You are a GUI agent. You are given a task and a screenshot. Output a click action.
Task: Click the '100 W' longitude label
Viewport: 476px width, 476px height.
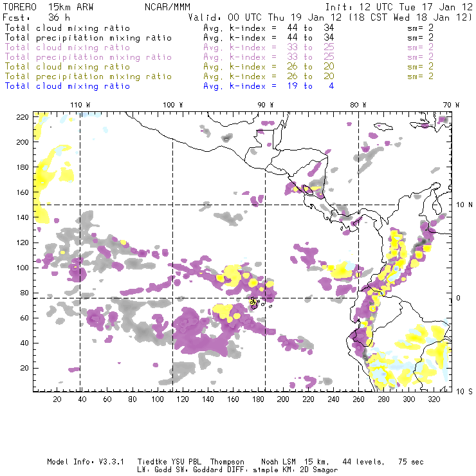click(173, 105)
